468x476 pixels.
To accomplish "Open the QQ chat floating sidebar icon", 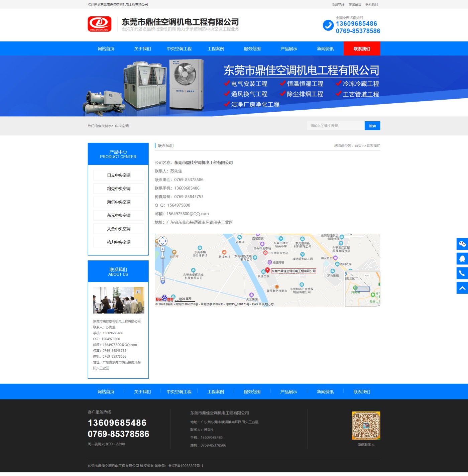I will [462, 259].
